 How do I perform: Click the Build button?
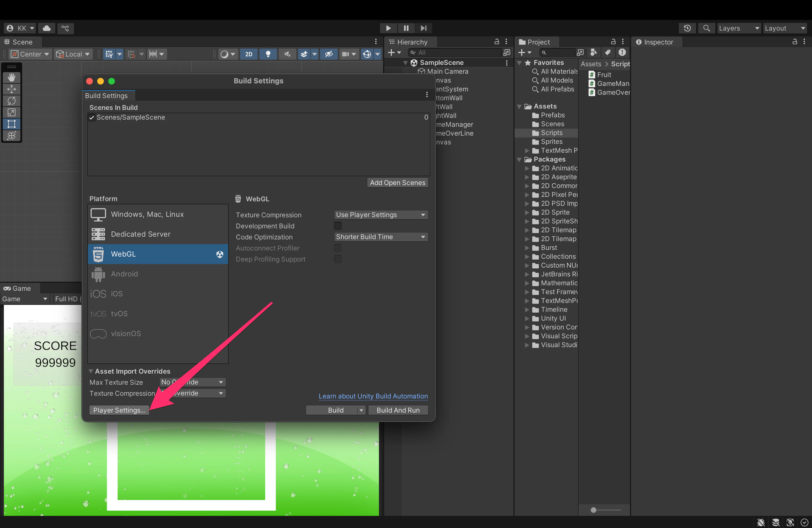332,410
